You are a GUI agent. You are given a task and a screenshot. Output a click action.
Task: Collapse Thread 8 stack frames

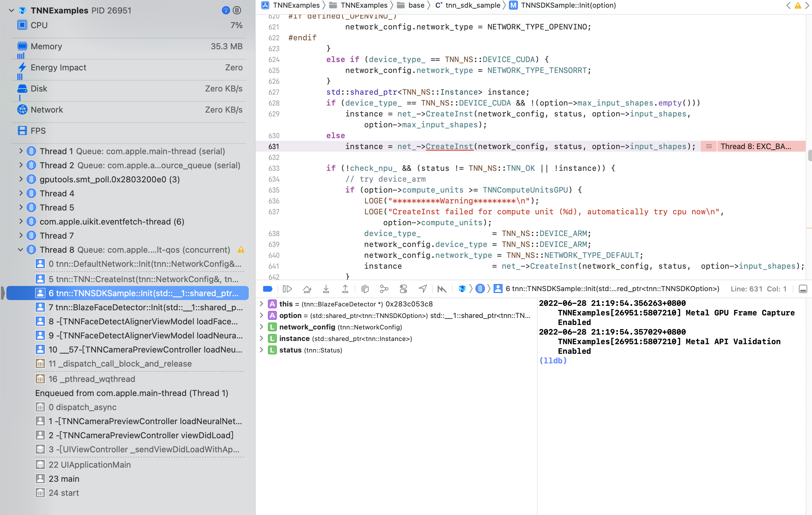click(20, 250)
